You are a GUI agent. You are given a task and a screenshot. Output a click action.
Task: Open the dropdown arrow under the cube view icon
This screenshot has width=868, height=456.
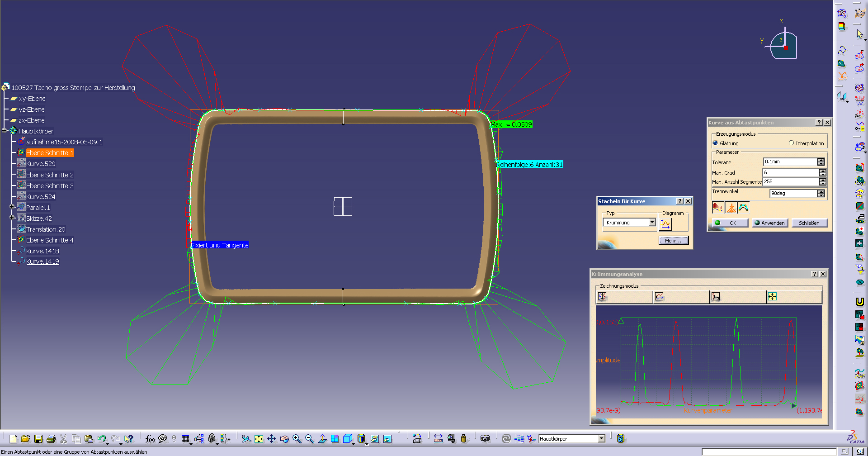pos(353,444)
